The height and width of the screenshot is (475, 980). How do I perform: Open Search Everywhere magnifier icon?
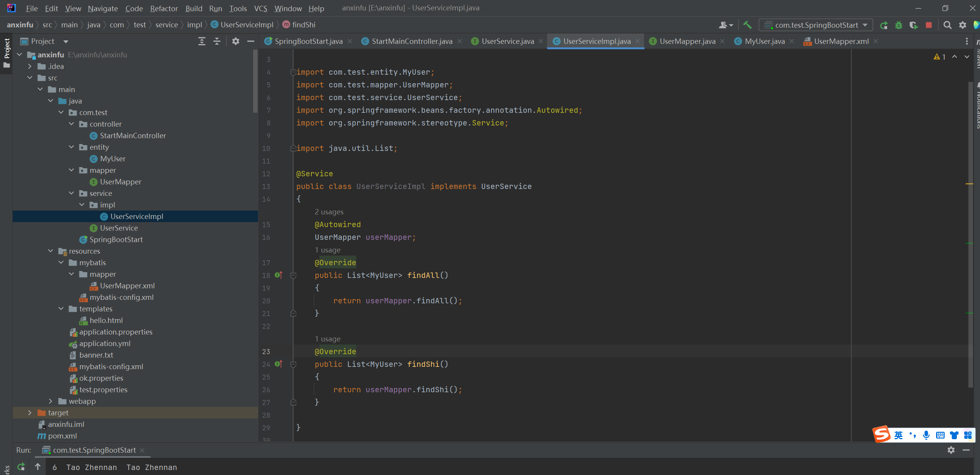tap(947, 25)
